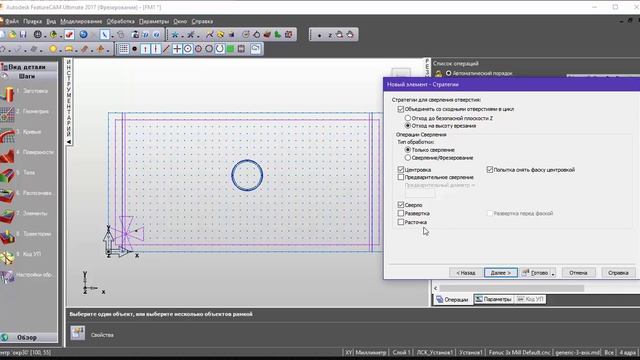This screenshot has height=360, width=640.
Task: Open the Обработка menu
Action: pos(120,21)
